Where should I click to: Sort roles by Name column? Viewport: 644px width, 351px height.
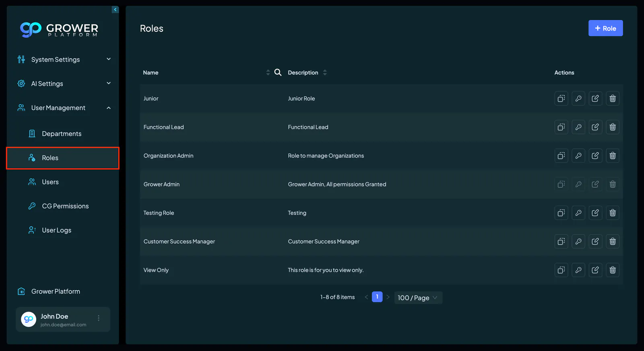pyautogui.click(x=268, y=72)
